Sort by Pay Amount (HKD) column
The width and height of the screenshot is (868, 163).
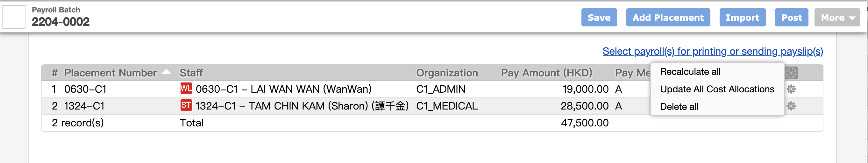click(x=546, y=73)
